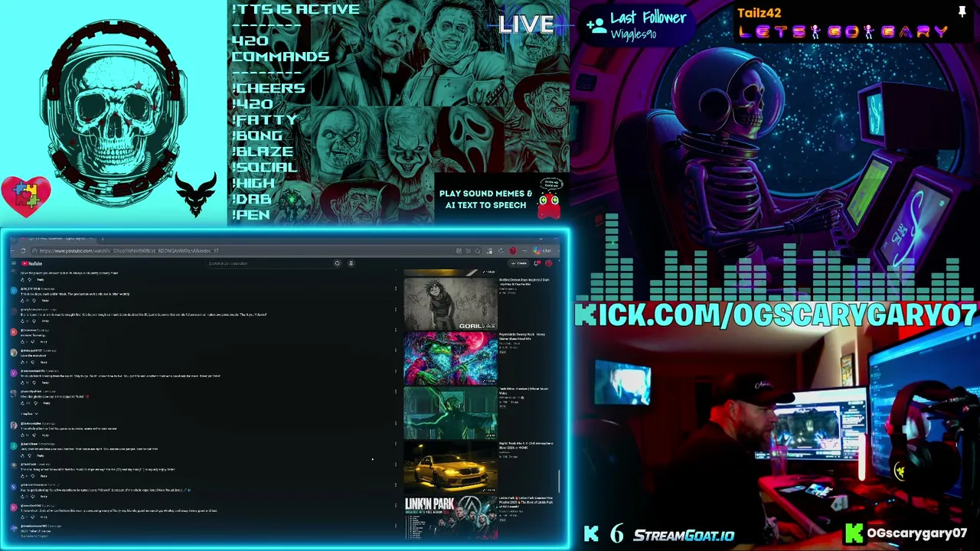The height and width of the screenshot is (551, 980).
Task: Click the frog wizard guitar video thumbnail
Action: [x=450, y=358]
